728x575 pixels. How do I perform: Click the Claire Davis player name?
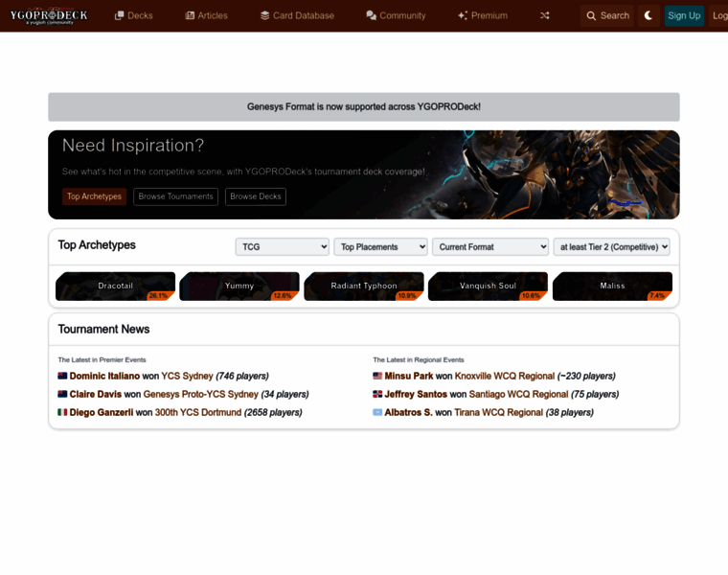96,394
